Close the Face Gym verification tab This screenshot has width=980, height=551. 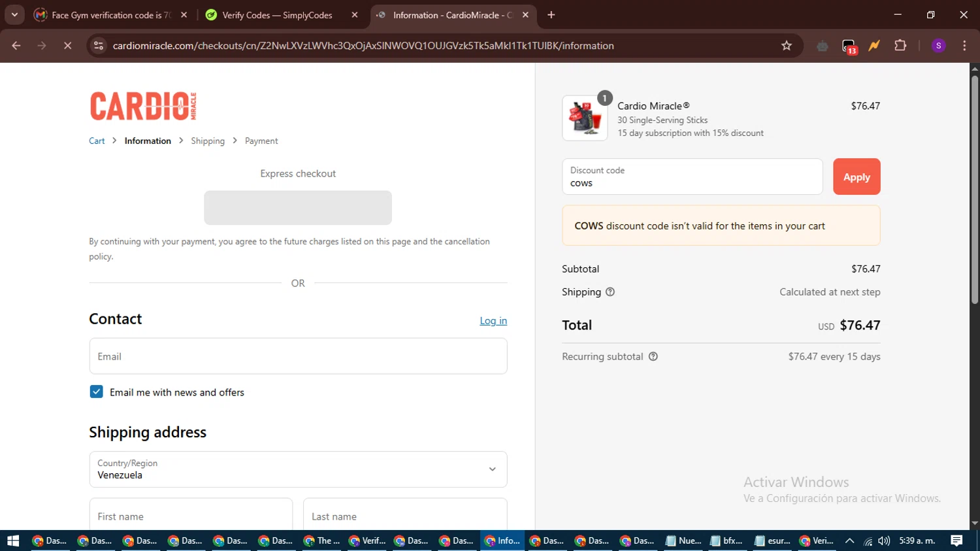[x=184, y=15]
